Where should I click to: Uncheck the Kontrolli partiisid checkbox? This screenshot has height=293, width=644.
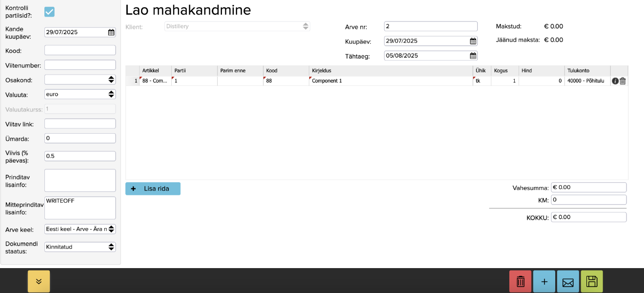coord(49,12)
